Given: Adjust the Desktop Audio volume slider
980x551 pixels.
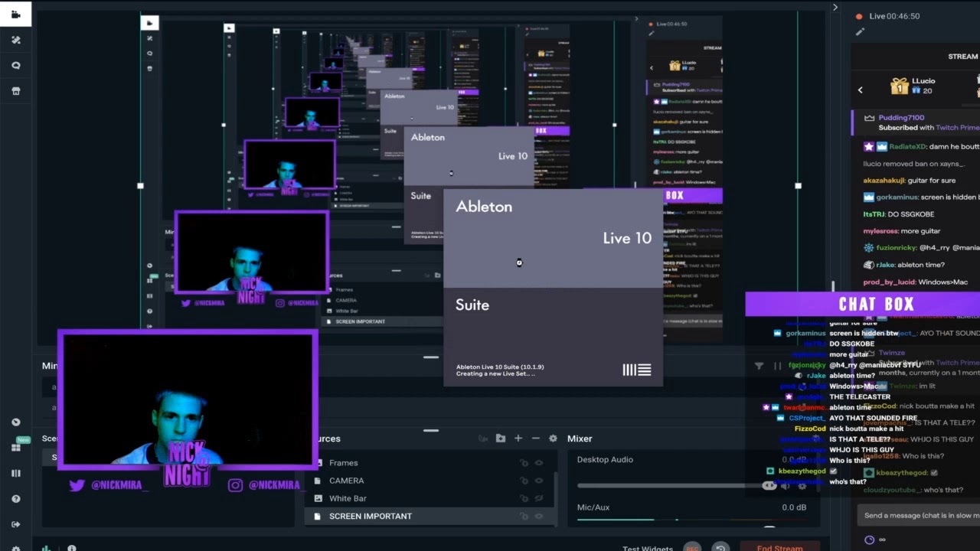Looking at the screenshot, I should point(678,485).
